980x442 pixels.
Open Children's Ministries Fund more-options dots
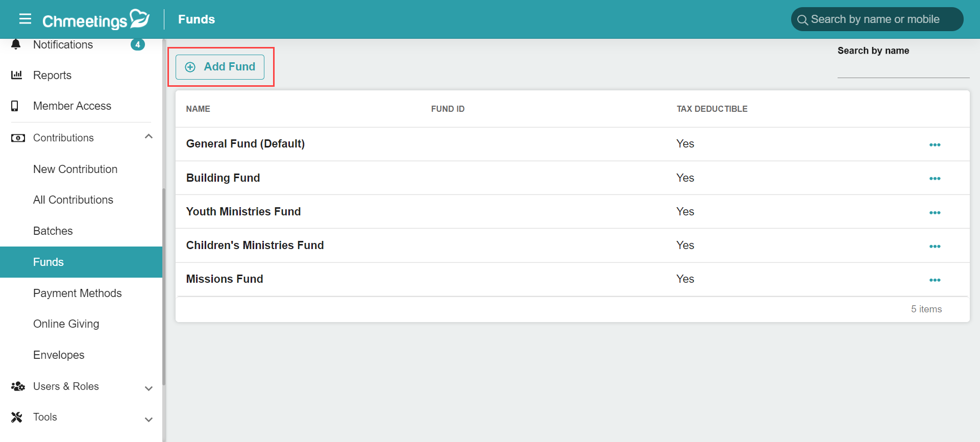click(x=935, y=247)
